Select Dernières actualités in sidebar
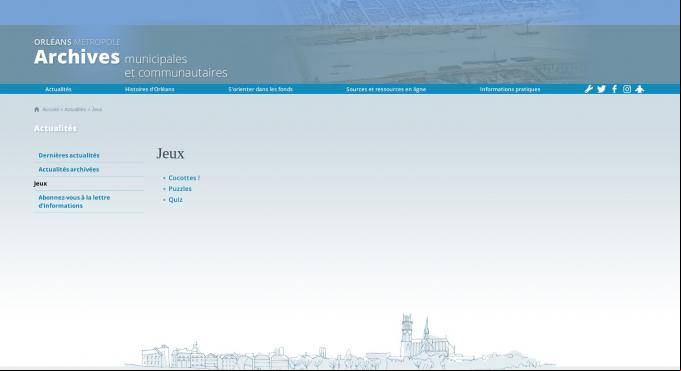Image resolution: width=681 pixels, height=371 pixels. 69,155
